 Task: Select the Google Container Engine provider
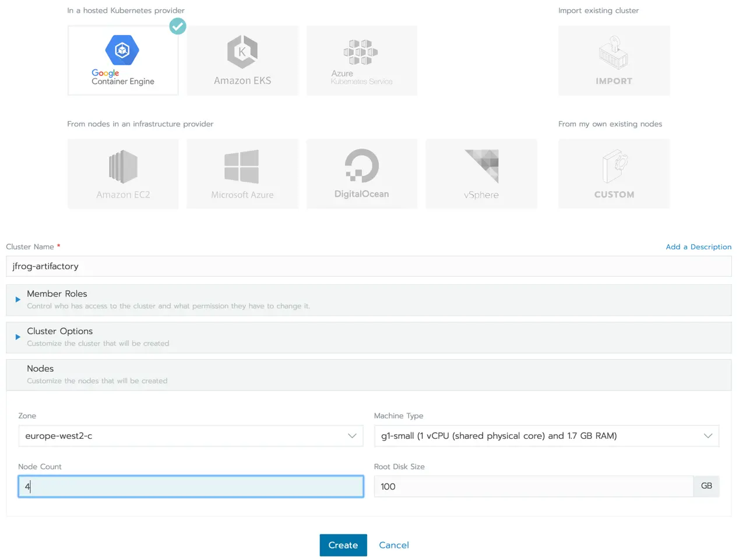tap(123, 61)
